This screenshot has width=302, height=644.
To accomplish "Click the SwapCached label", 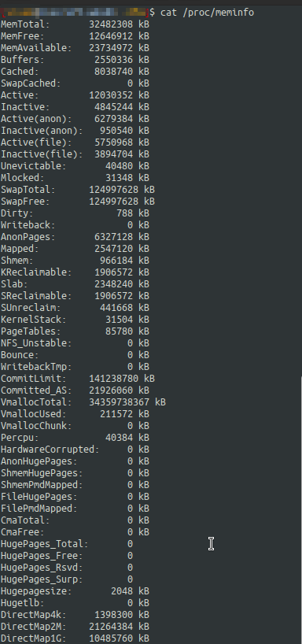I will tap(31, 83).
